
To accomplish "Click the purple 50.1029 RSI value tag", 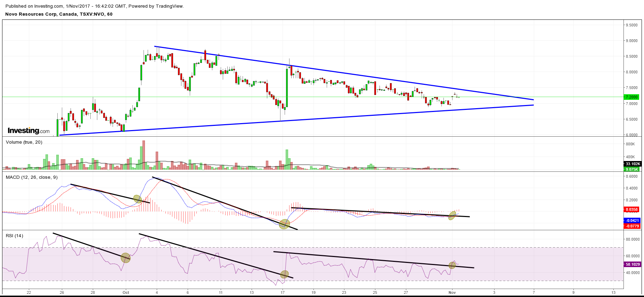I will [x=633, y=264].
